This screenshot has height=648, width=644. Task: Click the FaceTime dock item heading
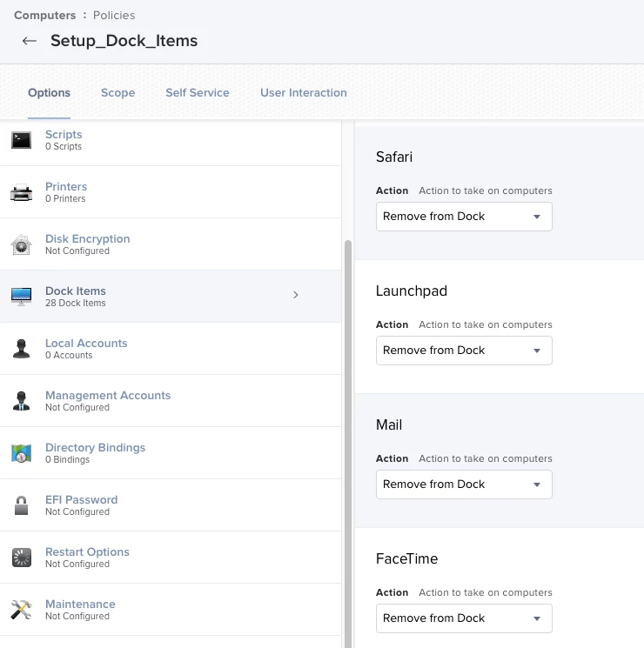click(406, 558)
